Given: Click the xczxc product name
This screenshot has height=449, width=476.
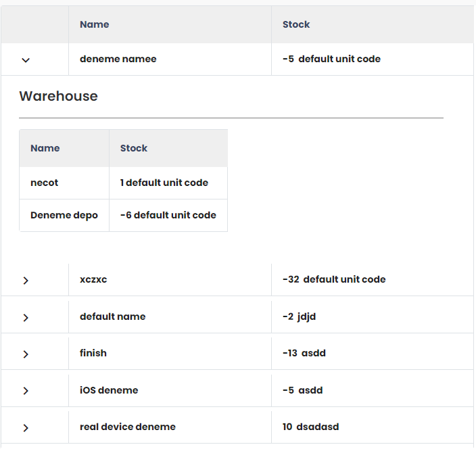Looking at the screenshot, I should pos(93,279).
